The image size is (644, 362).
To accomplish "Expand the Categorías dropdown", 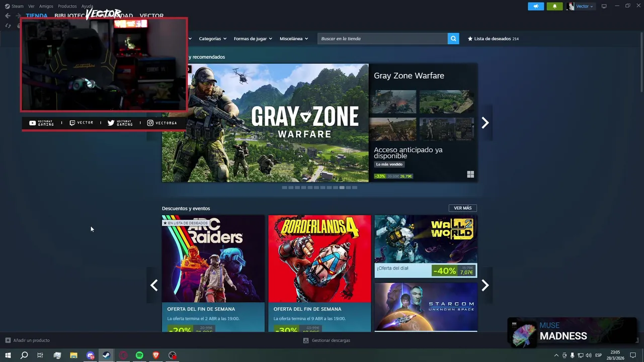I will click(212, 39).
